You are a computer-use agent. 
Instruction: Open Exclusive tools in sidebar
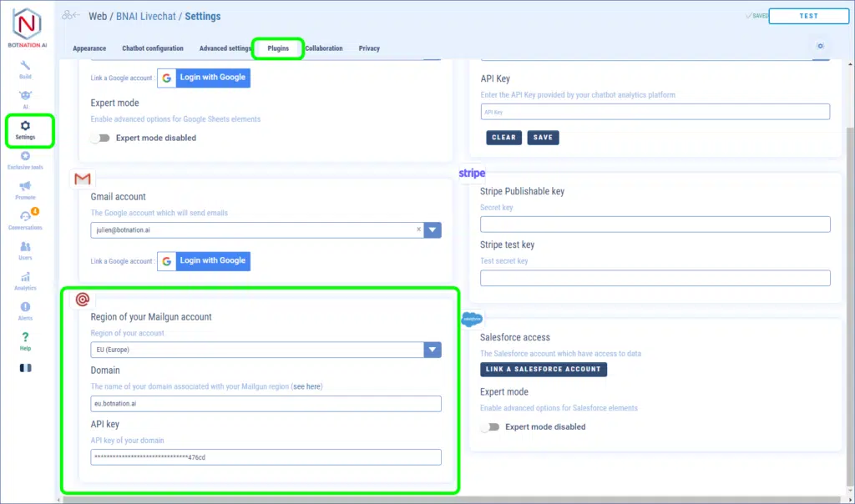25,160
